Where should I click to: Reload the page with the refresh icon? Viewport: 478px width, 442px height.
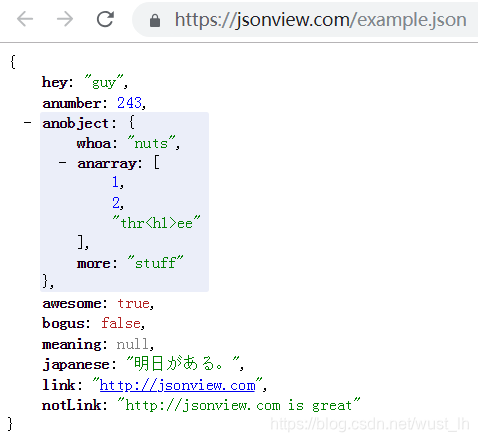click(105, 19)
